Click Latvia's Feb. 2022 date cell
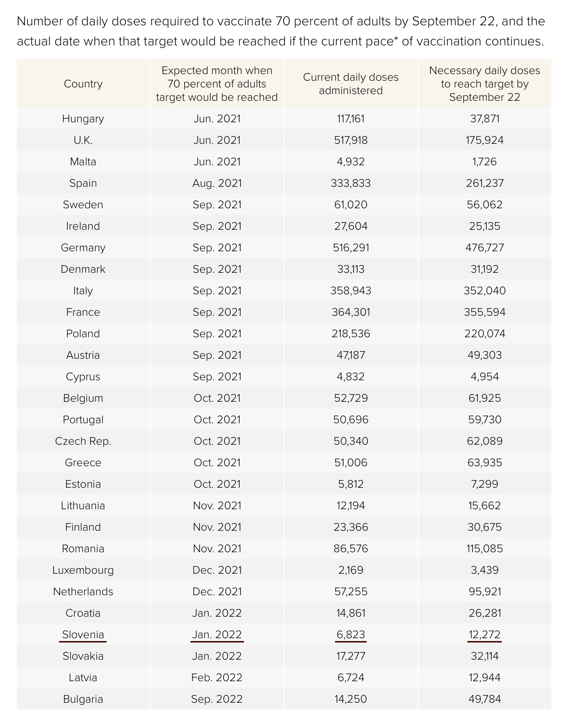 coord(217,678)
